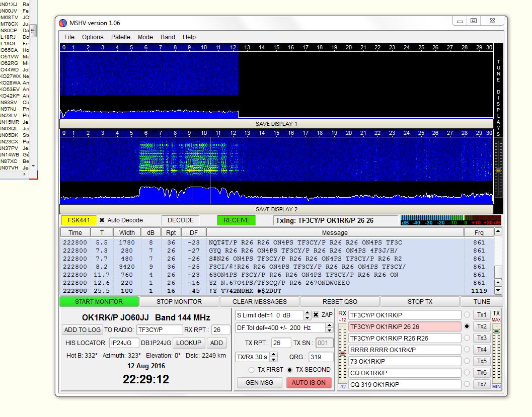Click the FSK441 mode indicator

pos(79,220)
